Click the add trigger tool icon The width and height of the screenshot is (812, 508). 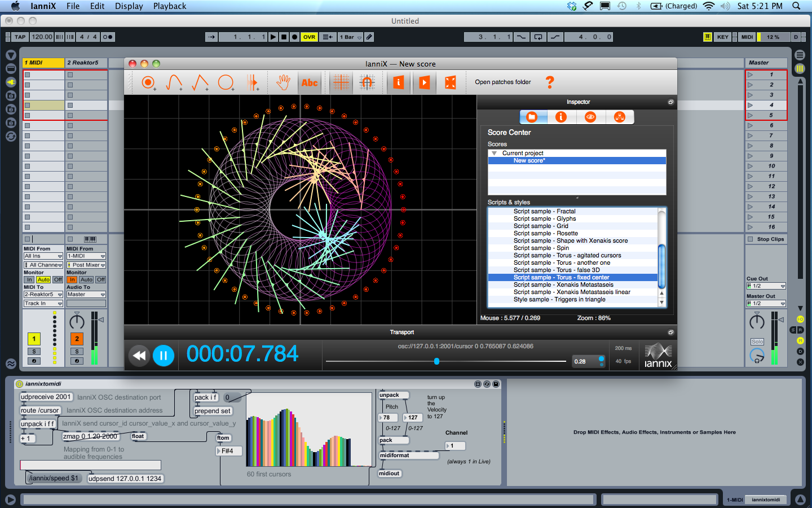click(x=148, y=82)
